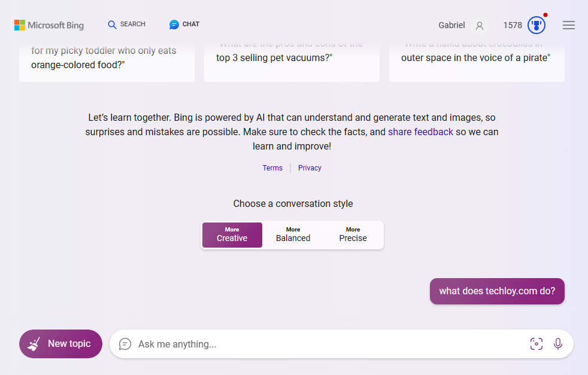Image resolution: width=588 pixels, height=375 pixels.
Task: Open the Terms link
Action: 272,168
